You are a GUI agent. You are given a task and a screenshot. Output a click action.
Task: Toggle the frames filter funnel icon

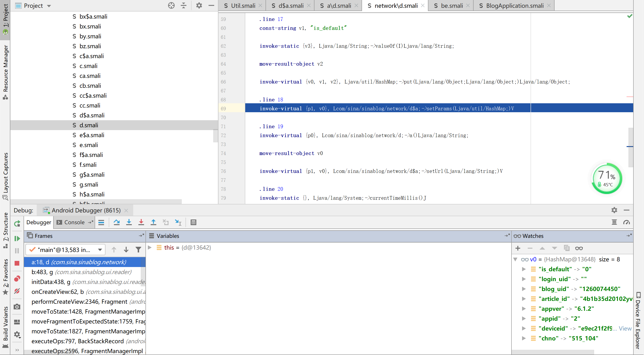pos(138,250)
